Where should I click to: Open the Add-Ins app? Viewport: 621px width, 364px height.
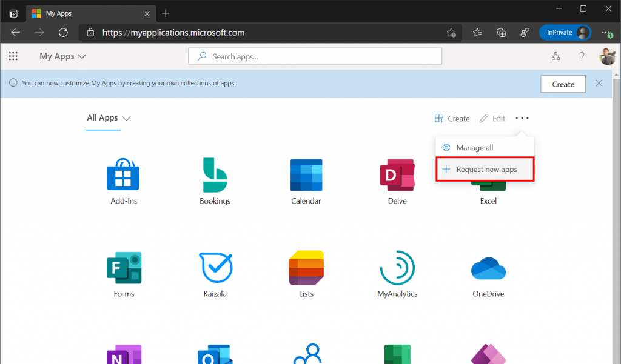pyautogui.click(x=123, y=181)
